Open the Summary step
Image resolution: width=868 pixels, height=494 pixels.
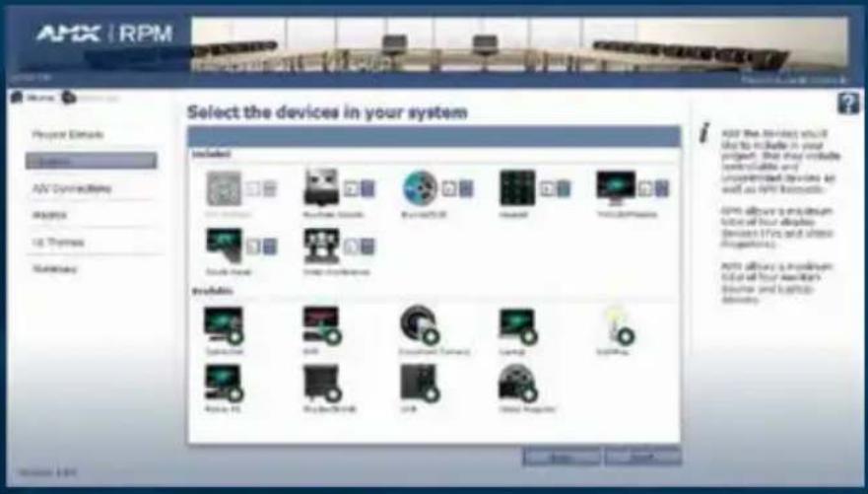click(54, 269)
